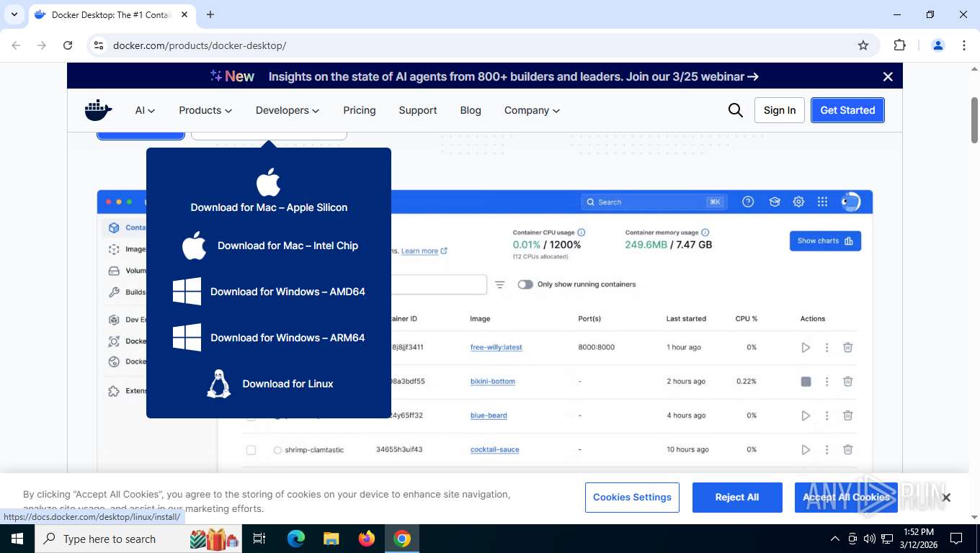Close the webinar announcement banner
The width and height of the screenshot is (980, 553).
[888, 76]
